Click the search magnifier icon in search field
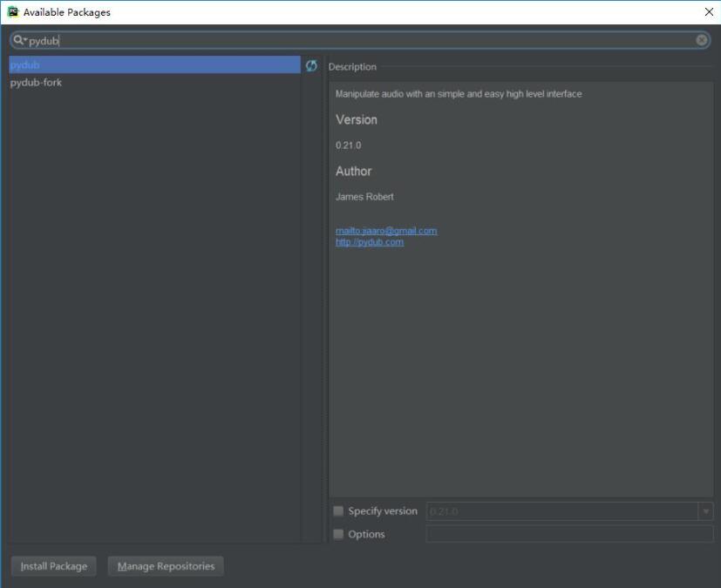This screenshot has height=588, width=721. click(19, 40)
